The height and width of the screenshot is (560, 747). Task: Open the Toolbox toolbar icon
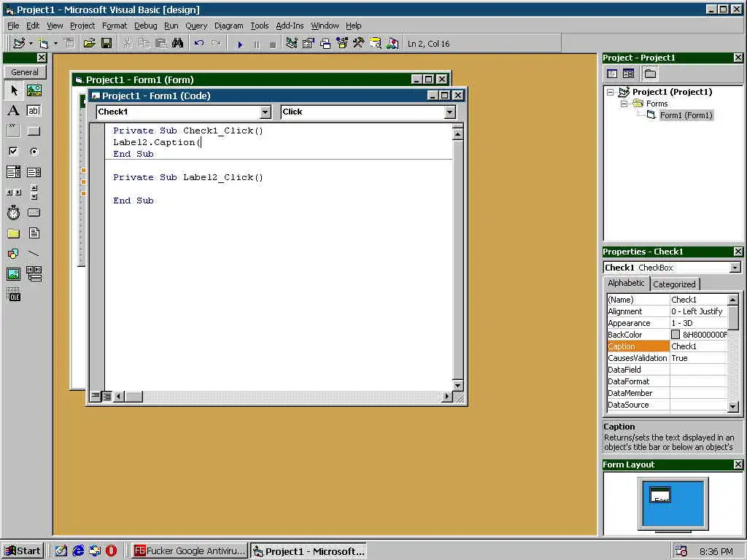click(x=359, y=43)
